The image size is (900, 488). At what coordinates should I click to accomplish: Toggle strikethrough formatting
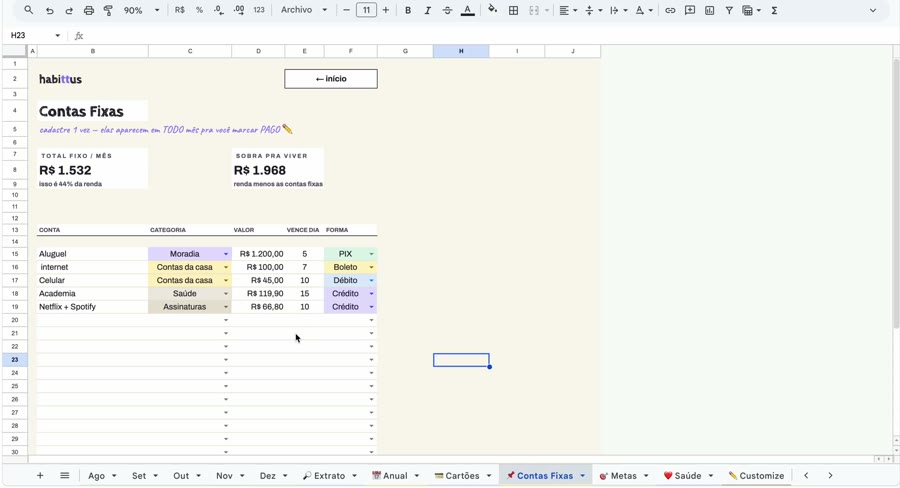click(447, 10)
